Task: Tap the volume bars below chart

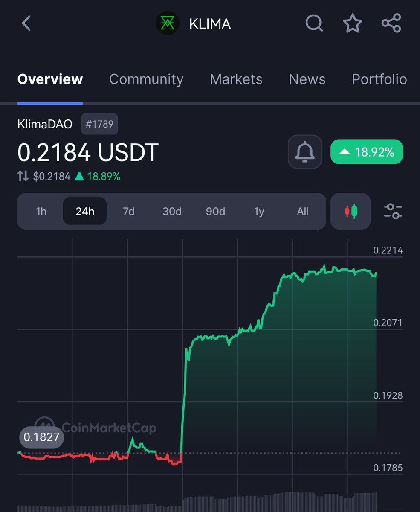Action: (x=197, y=503)
